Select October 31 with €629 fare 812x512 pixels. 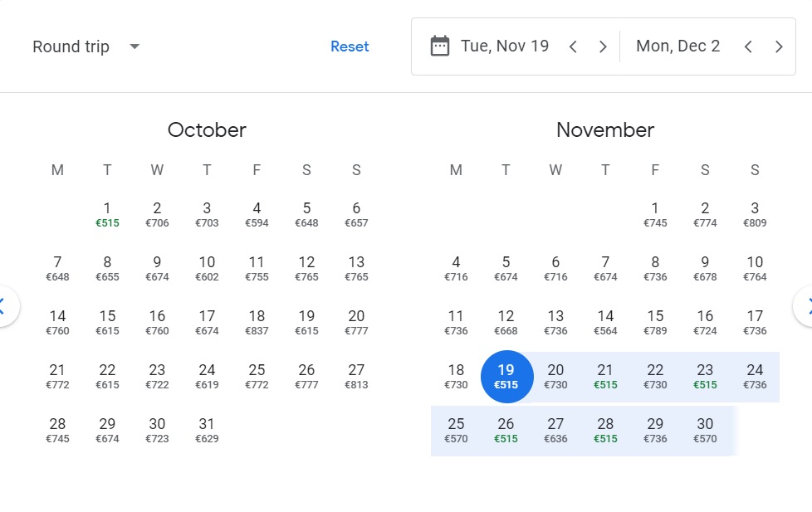207,430
